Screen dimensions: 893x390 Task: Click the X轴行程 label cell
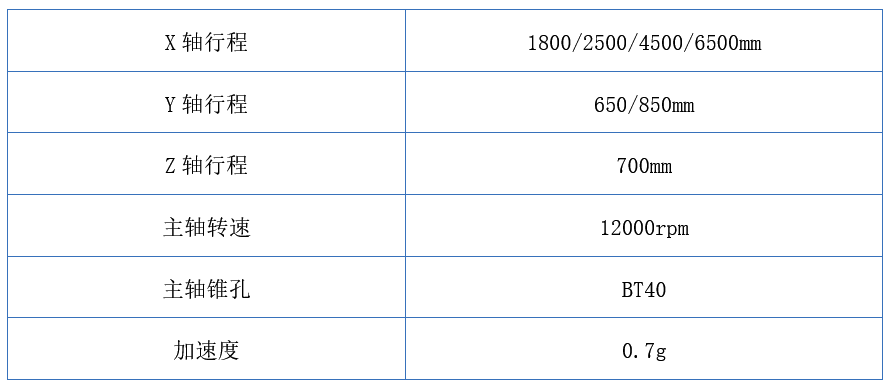pyautogui.click(x=206, y=40)
